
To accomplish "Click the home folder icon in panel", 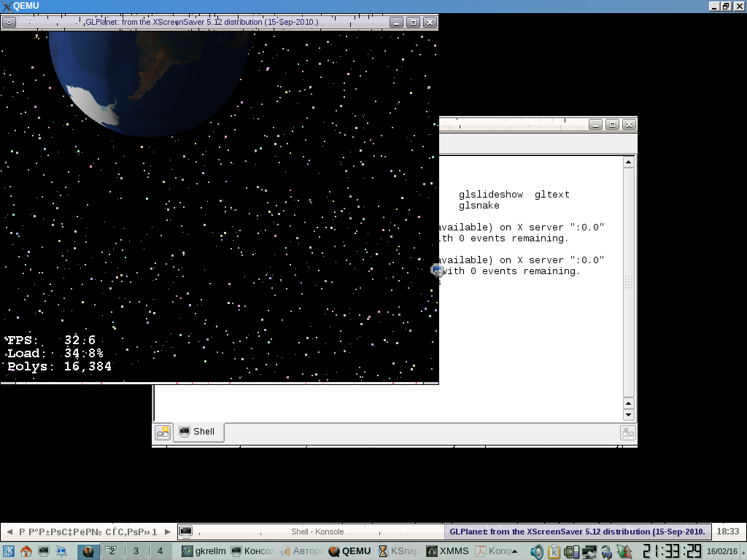I will 26,551.
